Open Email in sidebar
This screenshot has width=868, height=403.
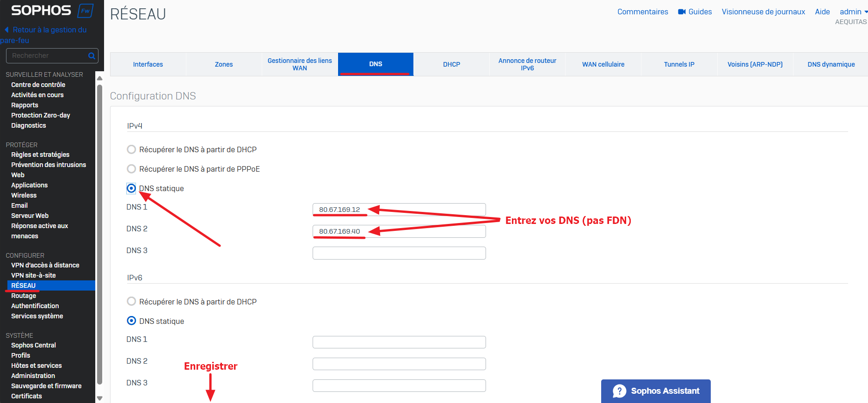click(x=19, y=205)
